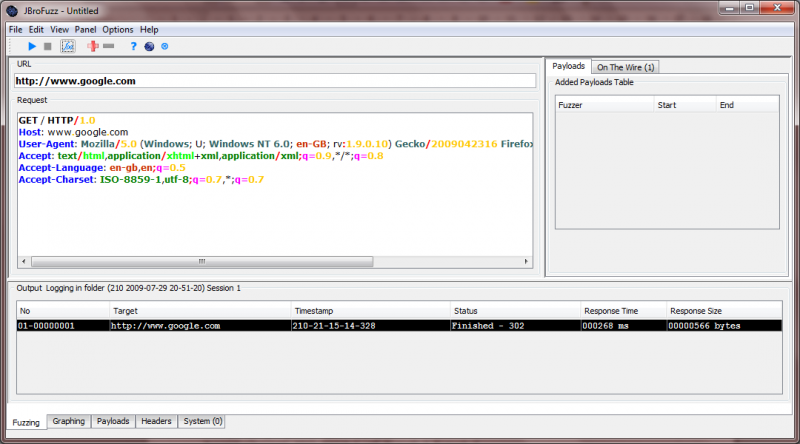Remove payload with the minus icon
Viewport: 800px width, 444px height.
tap(109, 46)
